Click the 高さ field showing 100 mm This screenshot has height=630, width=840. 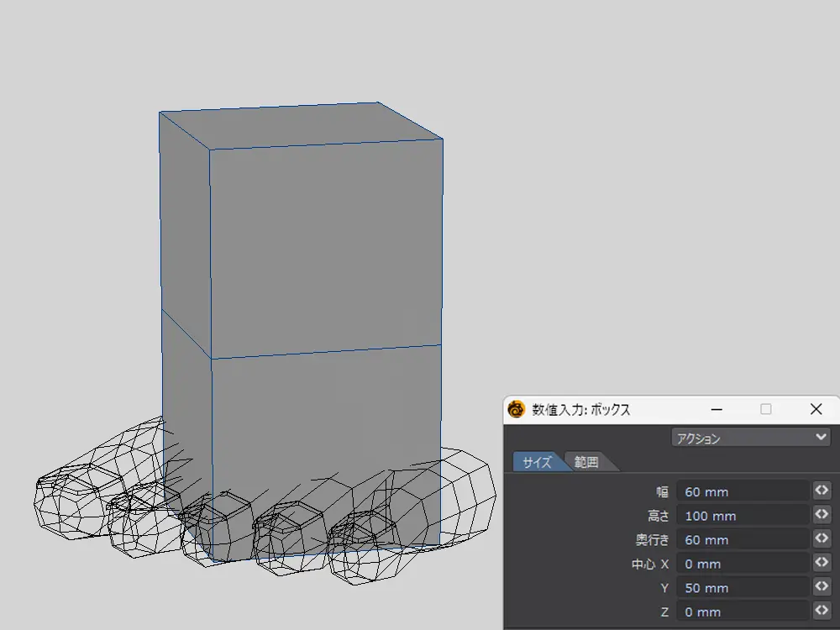[x=743, y=516]
